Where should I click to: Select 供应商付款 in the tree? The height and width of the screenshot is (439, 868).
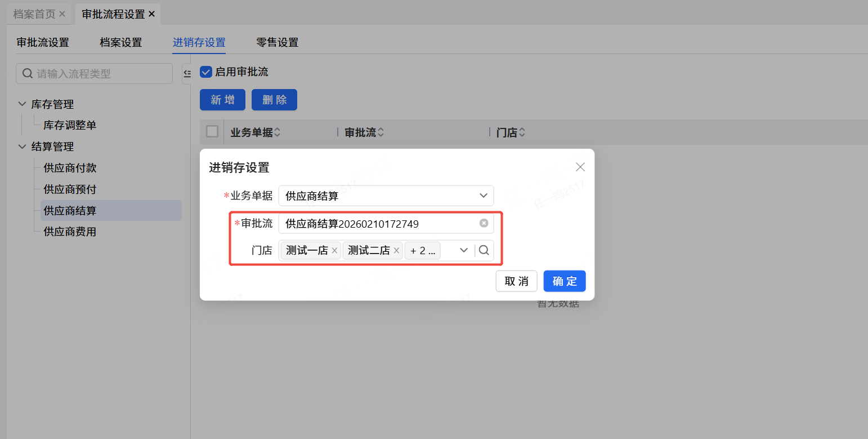point(70,168)
